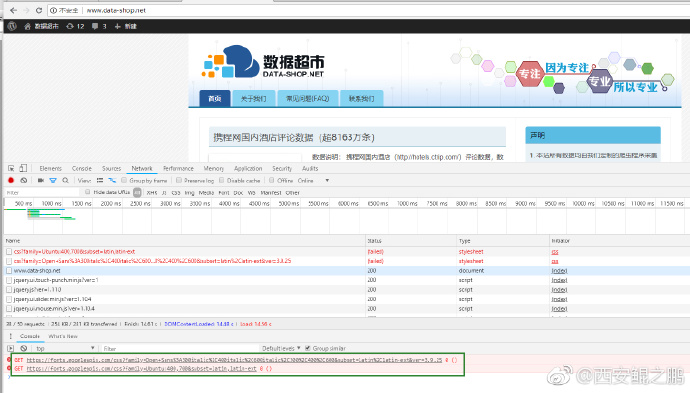Tick the Offline checkbox
This screenshot has height=393, width=690.
272,180
